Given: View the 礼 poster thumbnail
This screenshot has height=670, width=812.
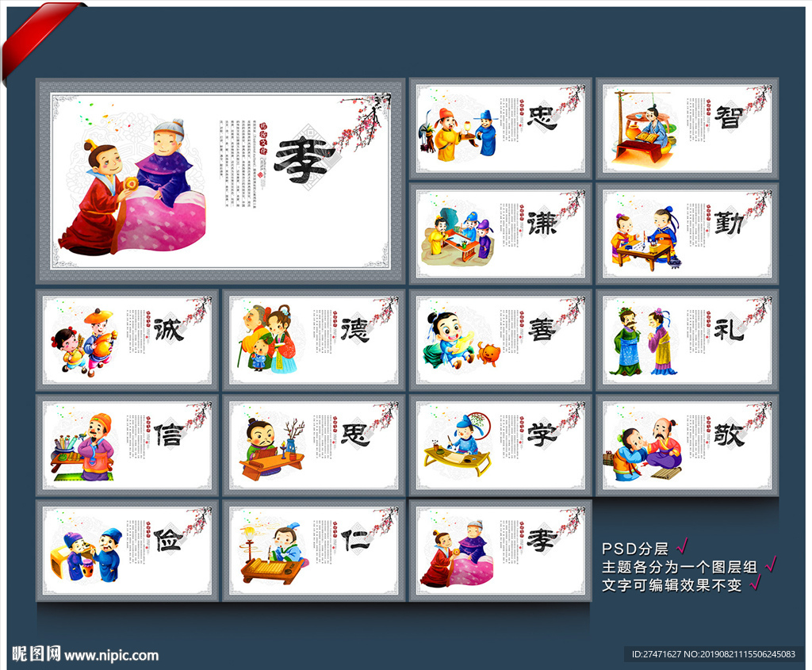Looking at the screenshot, I should [688, 340].
